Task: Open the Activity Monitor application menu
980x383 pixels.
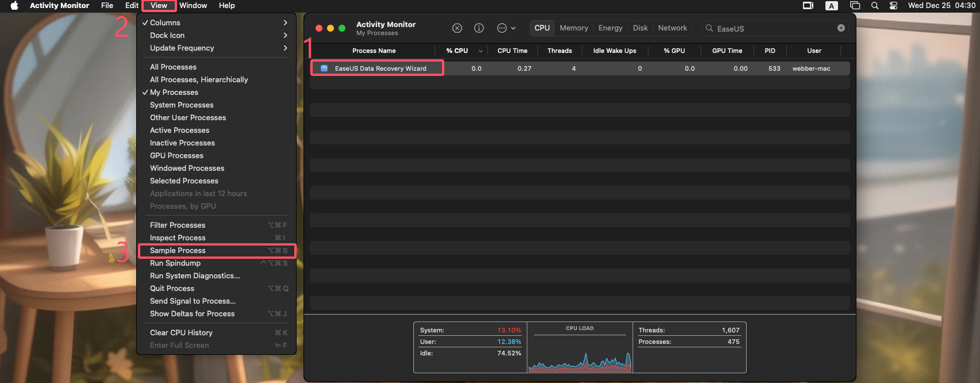Action: coord(60,6)
